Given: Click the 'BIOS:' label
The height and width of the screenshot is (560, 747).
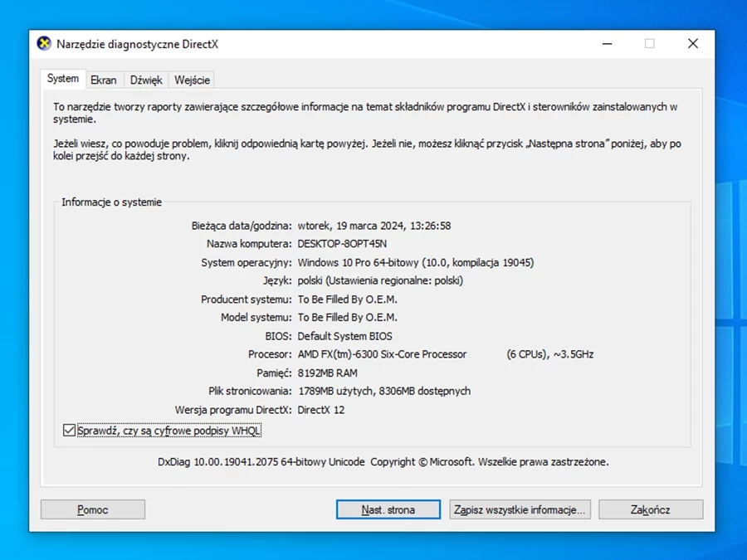Looking at the screenshot, I should point(278,336).
